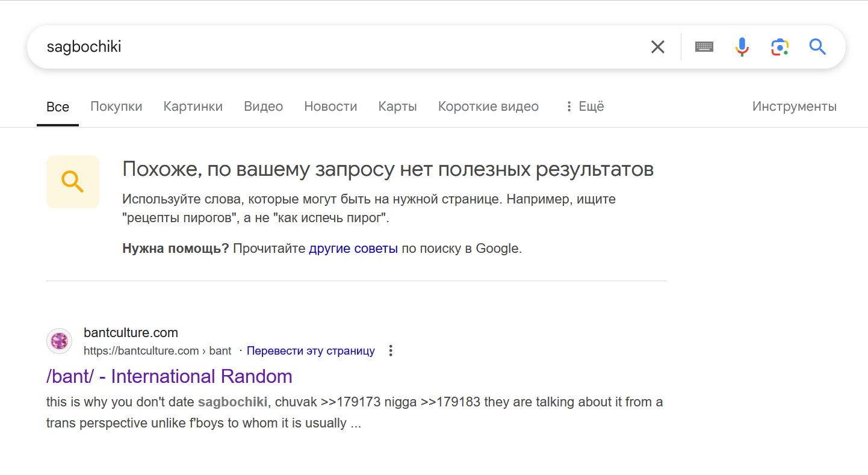Click the bantculture.com site name
The height and width of the screenshot is (475, 868).
(x=131, y=332)
